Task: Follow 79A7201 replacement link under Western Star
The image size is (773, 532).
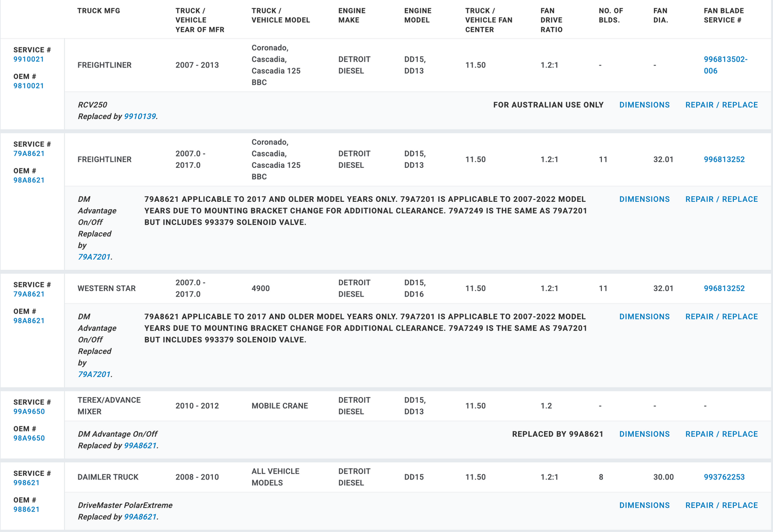Action: pyautogui.click(x=94, y=374)
